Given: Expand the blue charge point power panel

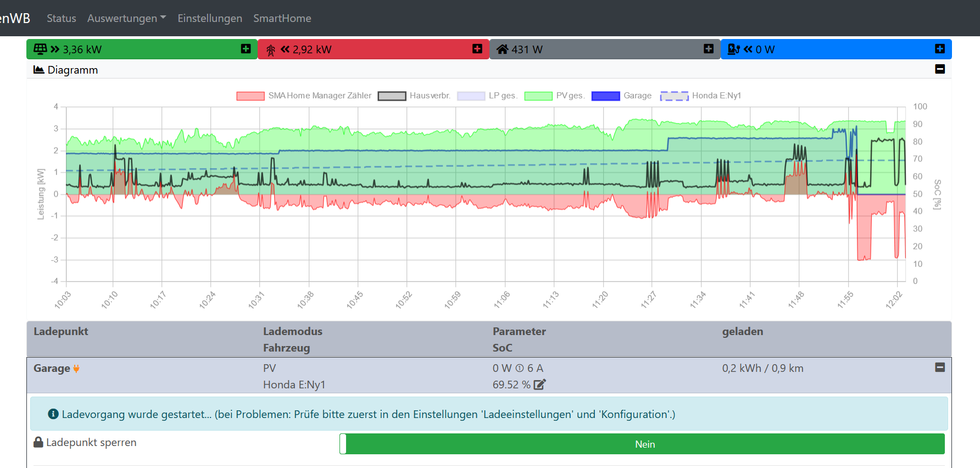Looking at the screenshot, I should [940, 49].
